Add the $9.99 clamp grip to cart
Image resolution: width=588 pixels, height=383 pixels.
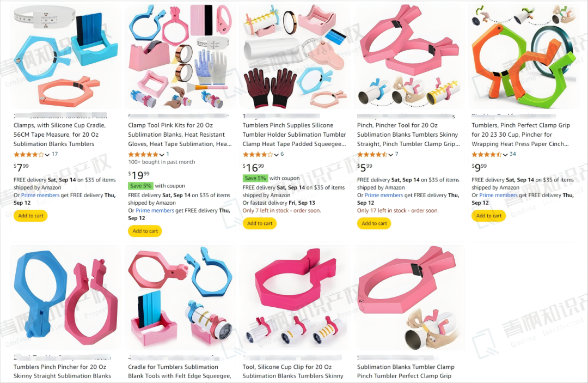(x=488, y=216)
